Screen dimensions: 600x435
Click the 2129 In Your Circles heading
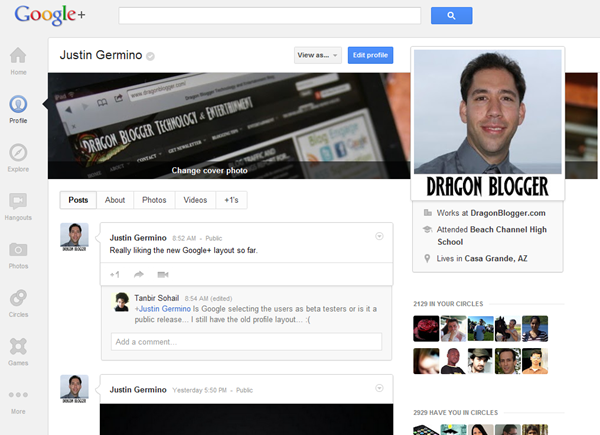tap(448, 304)
